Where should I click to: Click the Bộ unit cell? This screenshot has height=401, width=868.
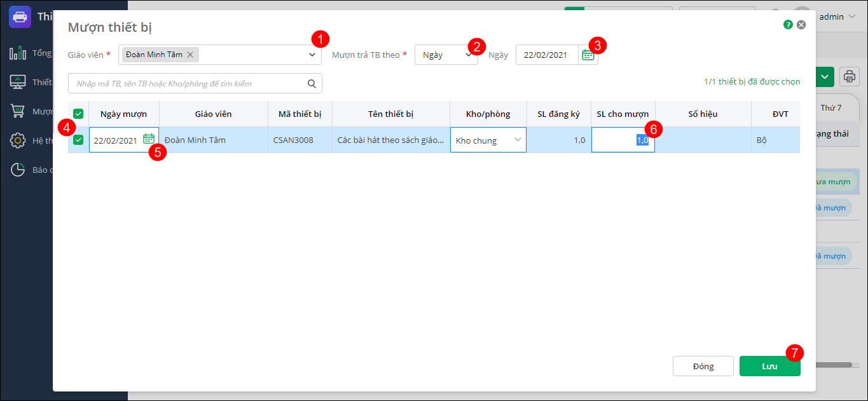coord(776,140)
